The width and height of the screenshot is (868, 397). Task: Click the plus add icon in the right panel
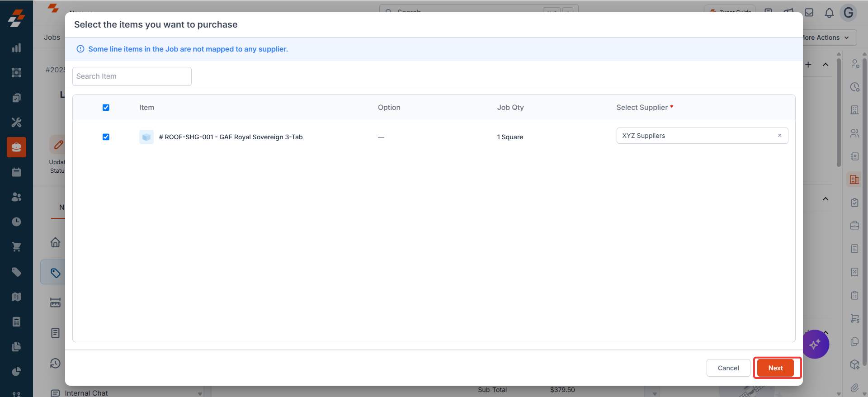[x=808, y=65]
